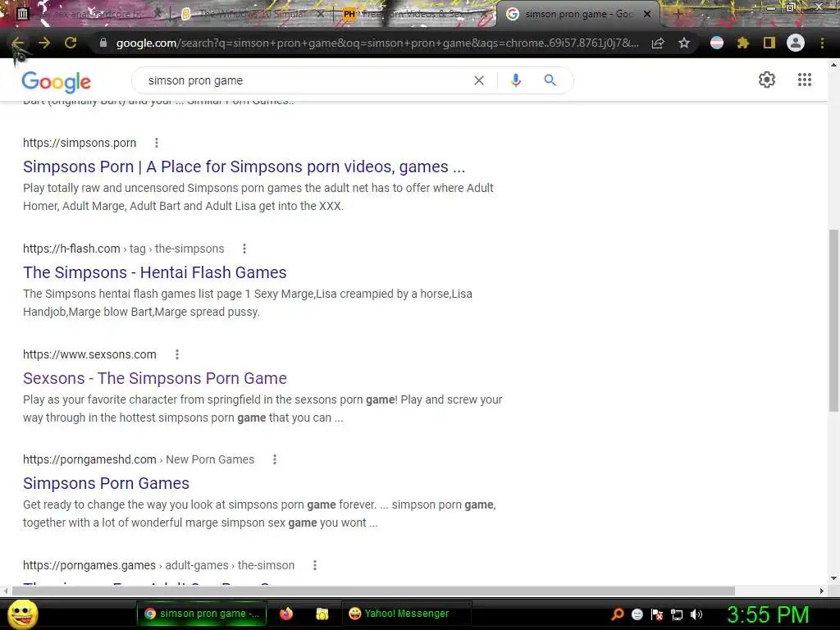Click the round white tray icon
This screenshot has height=630, width=840.
(x=637, y=614)
